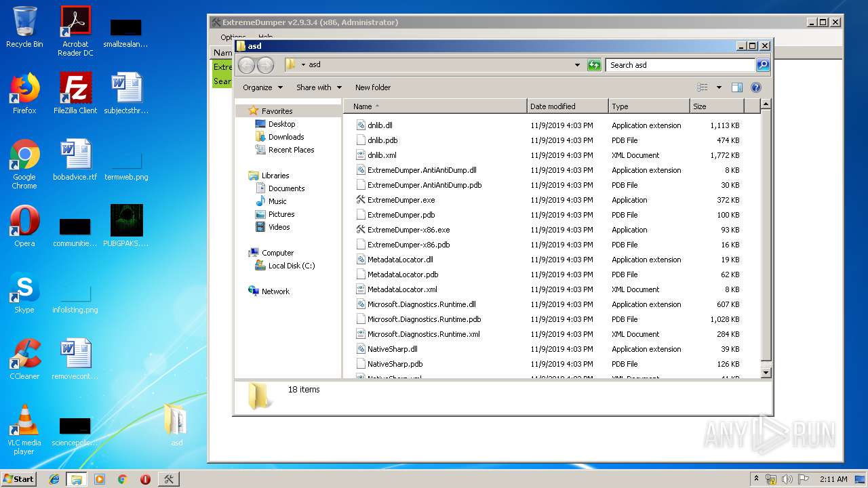This screenshot has width=868, height=488.
Task: Click the Search asd input field
Action: point(680,65)
